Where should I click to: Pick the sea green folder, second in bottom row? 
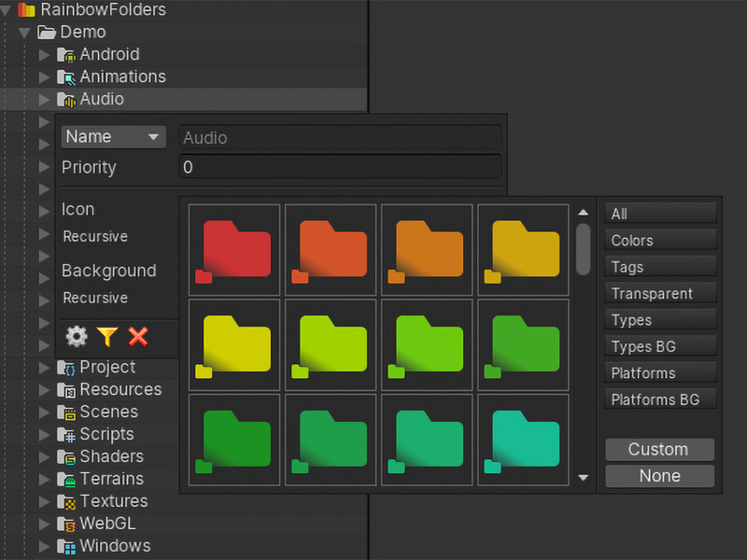pos(331,440)
